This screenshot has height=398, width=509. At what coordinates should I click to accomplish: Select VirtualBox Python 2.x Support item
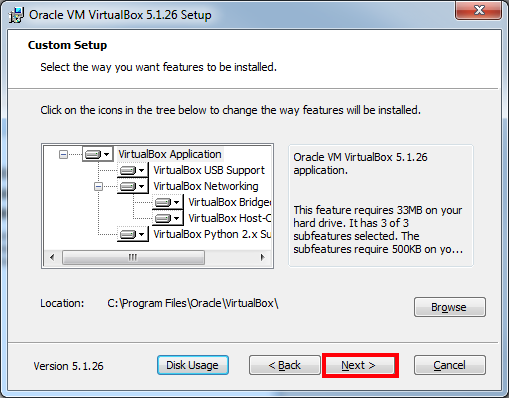pos(212,234)
